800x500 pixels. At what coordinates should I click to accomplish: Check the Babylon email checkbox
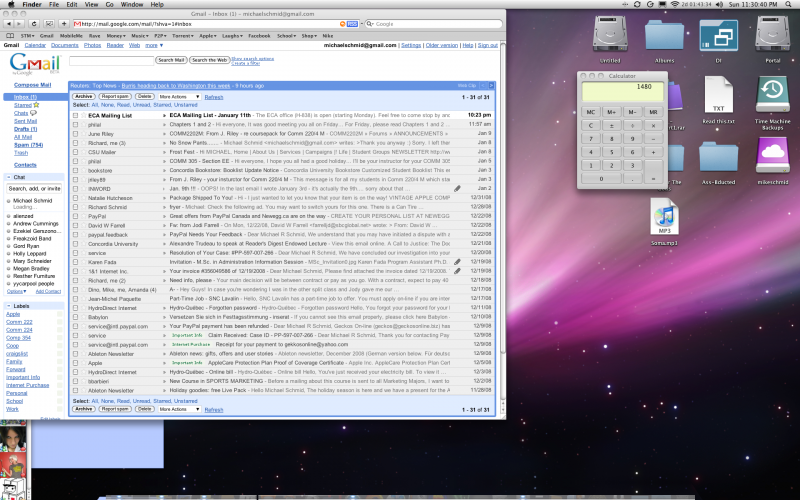(x=76, y=317)
